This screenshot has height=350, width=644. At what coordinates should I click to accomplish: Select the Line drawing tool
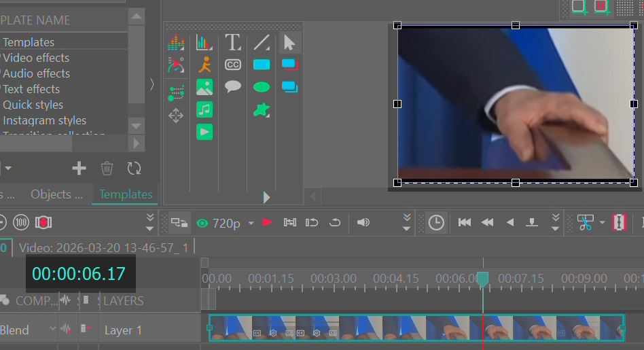[x=262, y=43]
